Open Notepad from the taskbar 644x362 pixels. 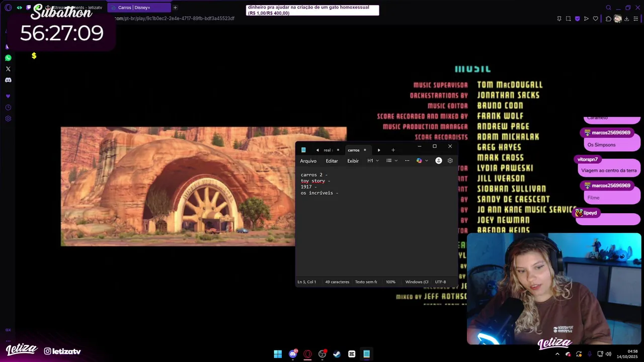coord(366,354)
